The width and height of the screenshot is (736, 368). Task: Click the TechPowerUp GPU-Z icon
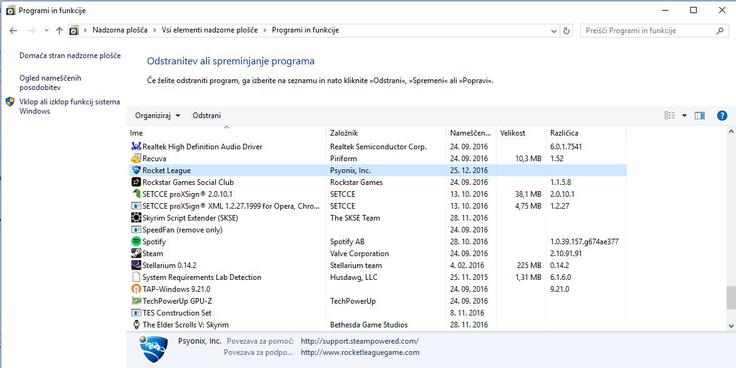[136, 301]
